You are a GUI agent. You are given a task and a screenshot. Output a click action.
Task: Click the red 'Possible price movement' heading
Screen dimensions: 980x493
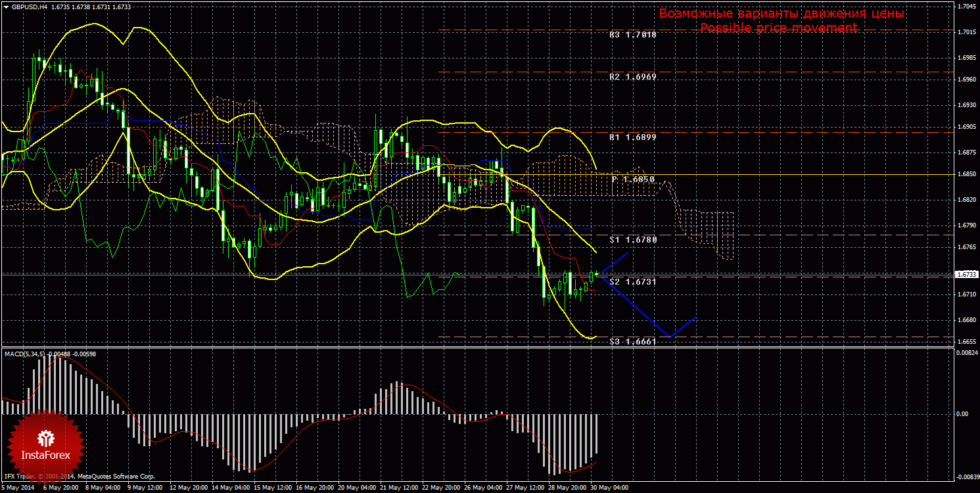(x=778, y=28)
